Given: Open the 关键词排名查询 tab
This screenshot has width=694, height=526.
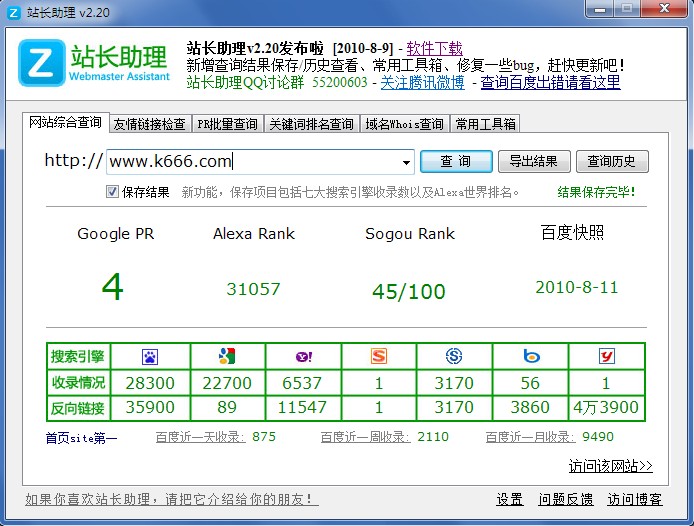Looking at the screenshot, I should (312, 124).
